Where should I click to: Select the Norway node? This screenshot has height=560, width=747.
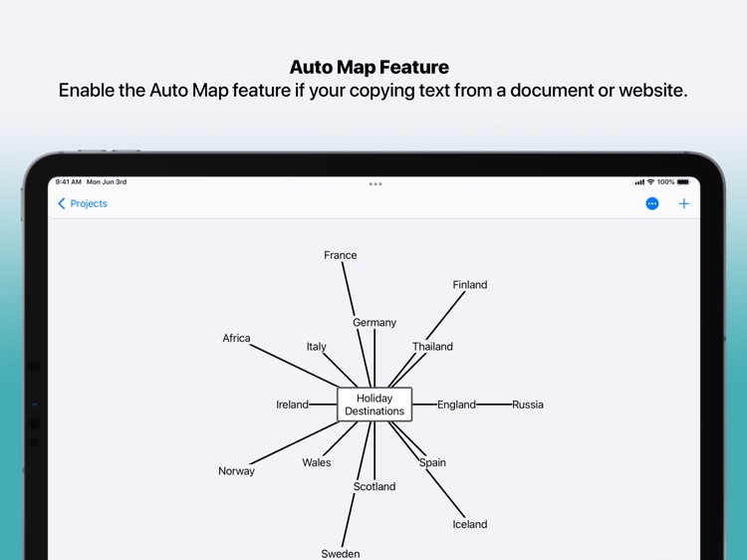236,471
